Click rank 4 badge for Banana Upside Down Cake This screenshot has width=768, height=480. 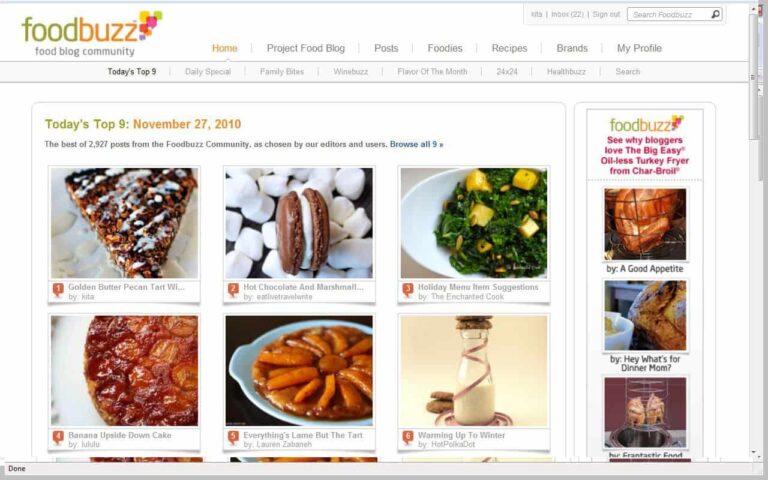pos(58,438)
